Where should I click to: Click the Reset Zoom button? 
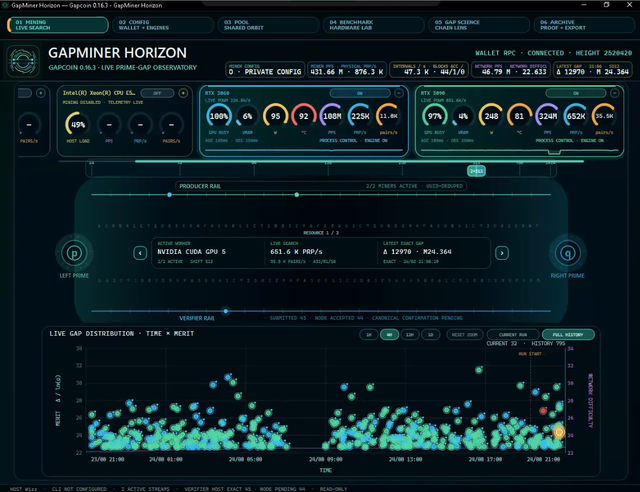pos(464,335)
